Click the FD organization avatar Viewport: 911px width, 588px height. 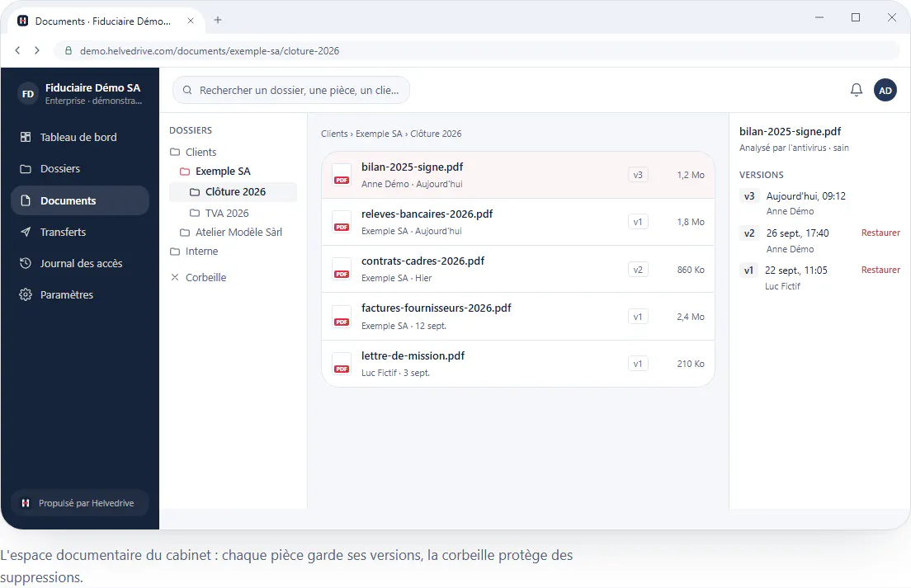pyautogui.click(x=28, y=94)
